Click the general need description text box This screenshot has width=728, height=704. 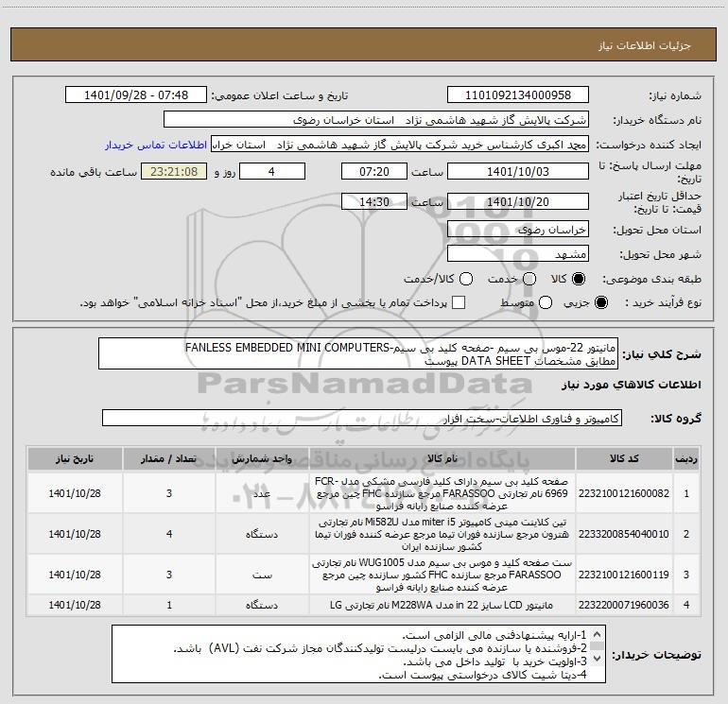(x=358, y=353)
